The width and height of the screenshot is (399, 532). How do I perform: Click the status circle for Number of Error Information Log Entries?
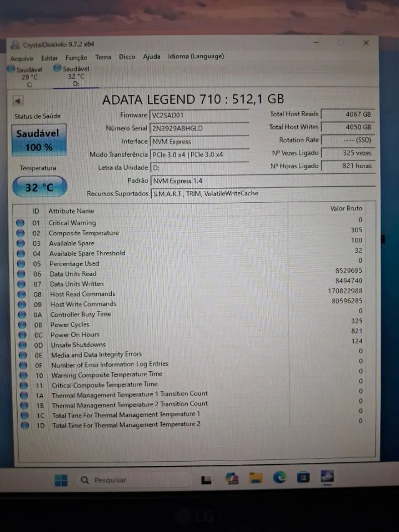click(23, 365)
